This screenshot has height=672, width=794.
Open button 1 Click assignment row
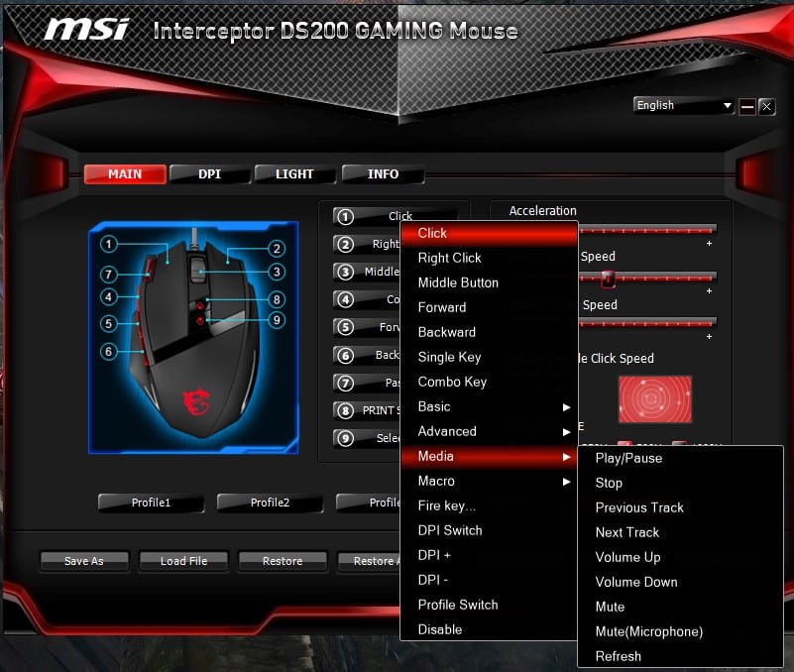point(395,216)
